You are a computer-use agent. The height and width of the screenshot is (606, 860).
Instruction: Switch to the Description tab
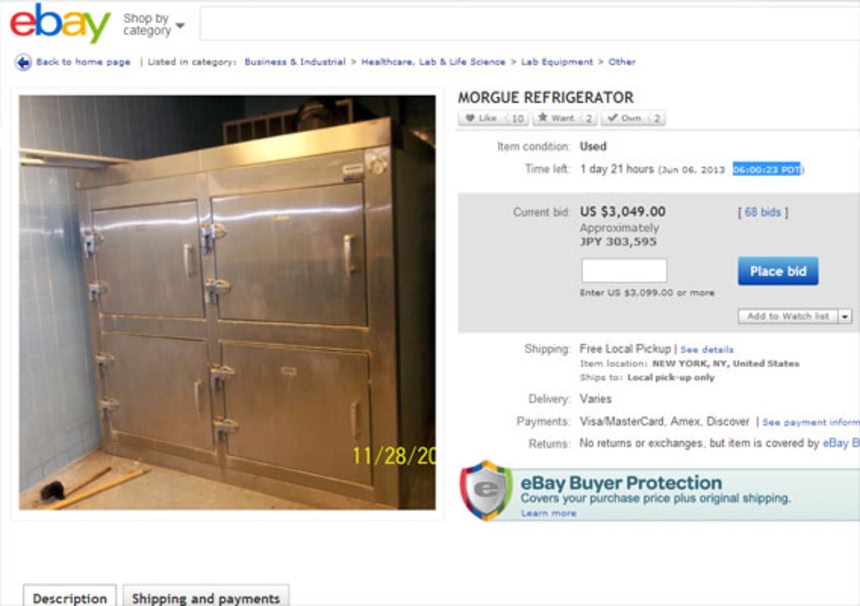(70, 597)
